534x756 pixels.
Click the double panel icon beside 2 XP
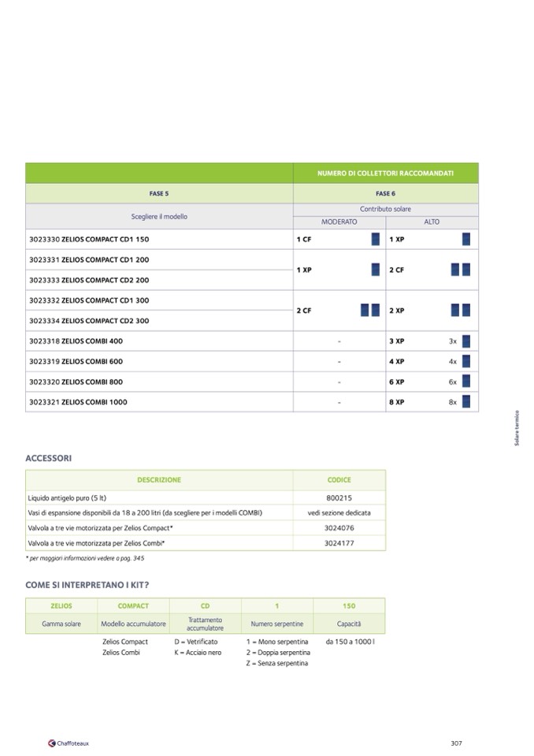(460, 311)
